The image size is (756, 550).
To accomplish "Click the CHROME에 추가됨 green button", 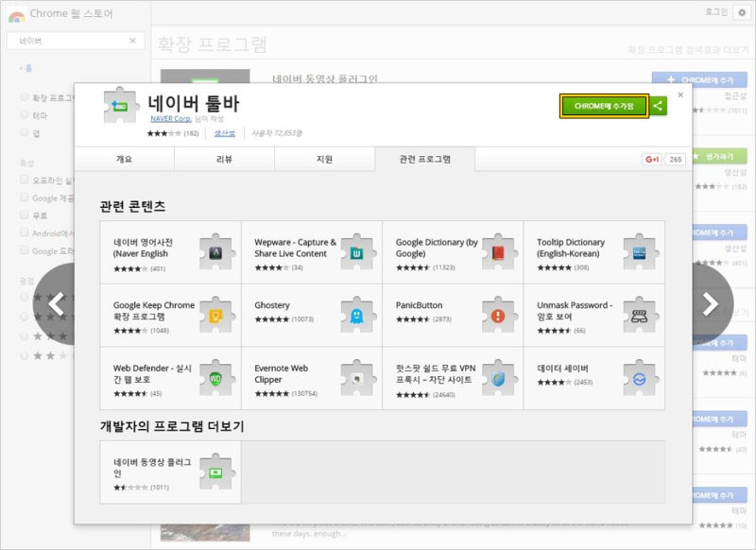I will pos(604,106).
